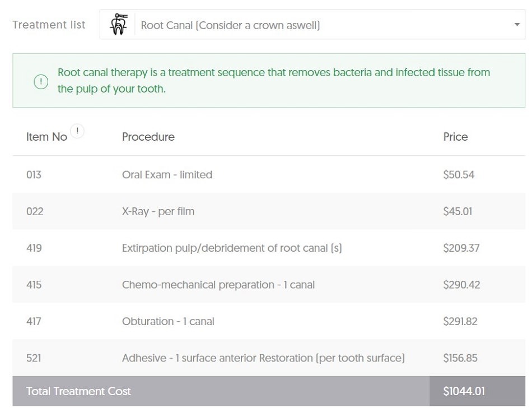Click the $209.37 price for Extirpation pulp
This screenshot has height=417, width=532.
pyautogui.click(x=461, y=248)
